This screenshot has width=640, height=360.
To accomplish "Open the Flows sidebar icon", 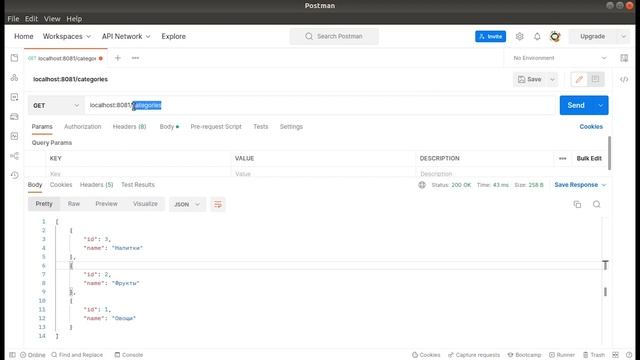I will point(14,156).
